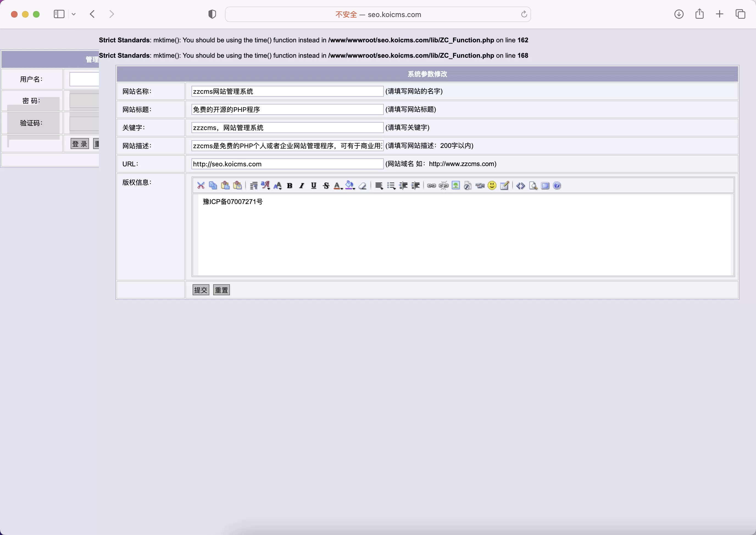Open the list style dropdown icon
The height and width of the screenshot is (535, 756).
pos(391,186)
